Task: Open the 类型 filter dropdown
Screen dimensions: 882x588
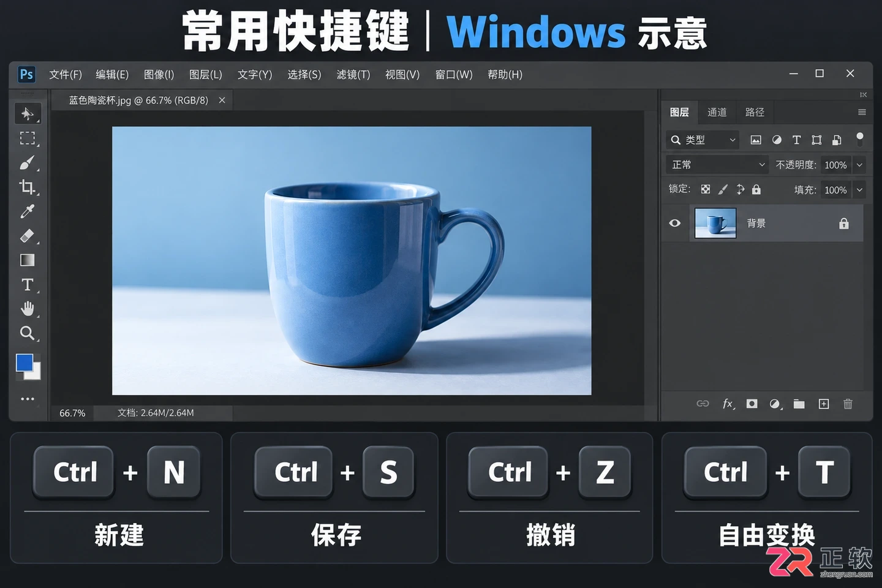Action: pyautogui.click(x=703, y=140)
